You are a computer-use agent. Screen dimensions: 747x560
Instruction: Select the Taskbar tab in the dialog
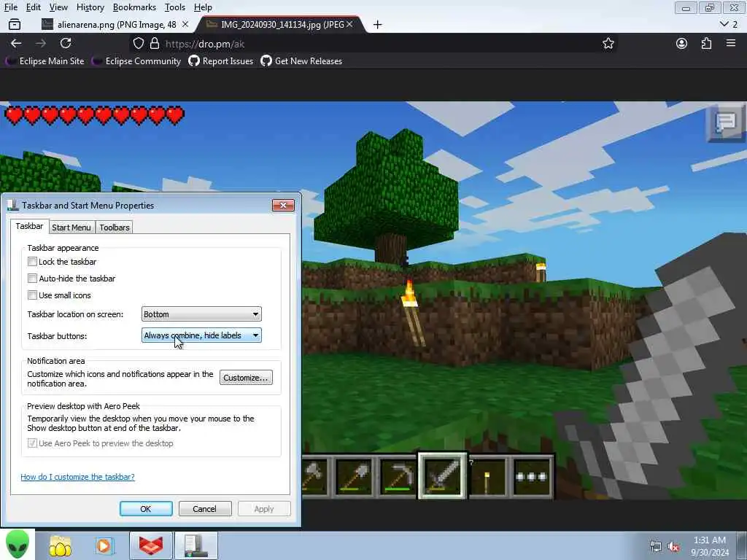pos(29,226)
